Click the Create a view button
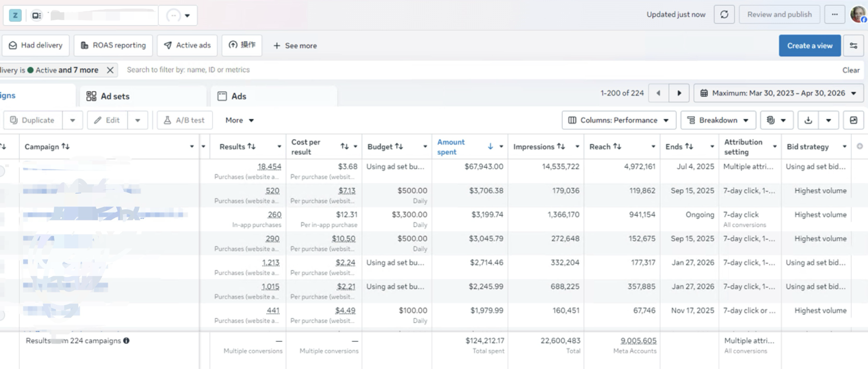868x369 pixels. 810,46
